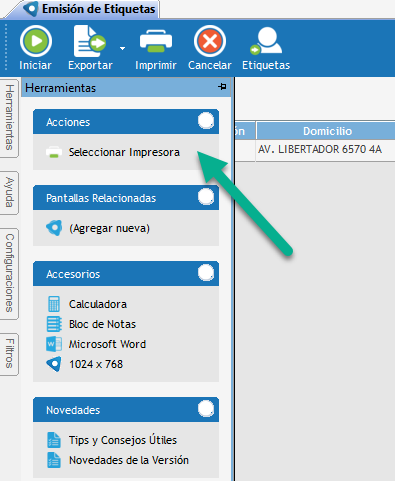
Task: Launch Bloc de Notas
Action: [x=102, y=324]
